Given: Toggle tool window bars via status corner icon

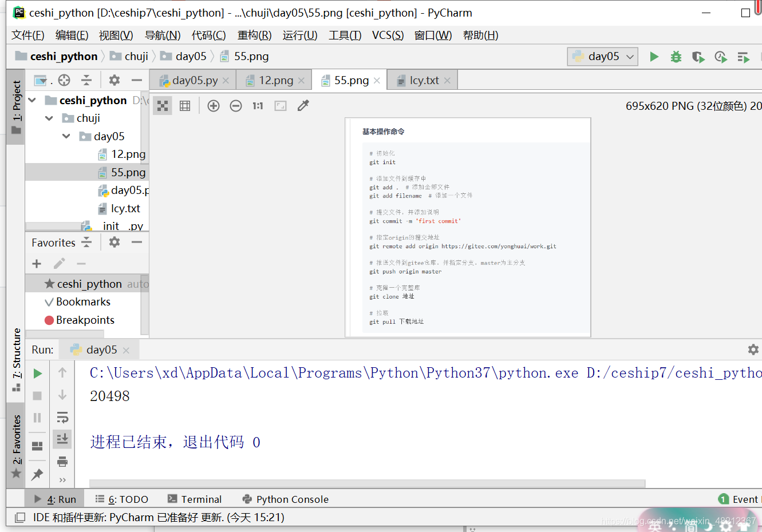Looking at the screenshot, I should point(20,518).
